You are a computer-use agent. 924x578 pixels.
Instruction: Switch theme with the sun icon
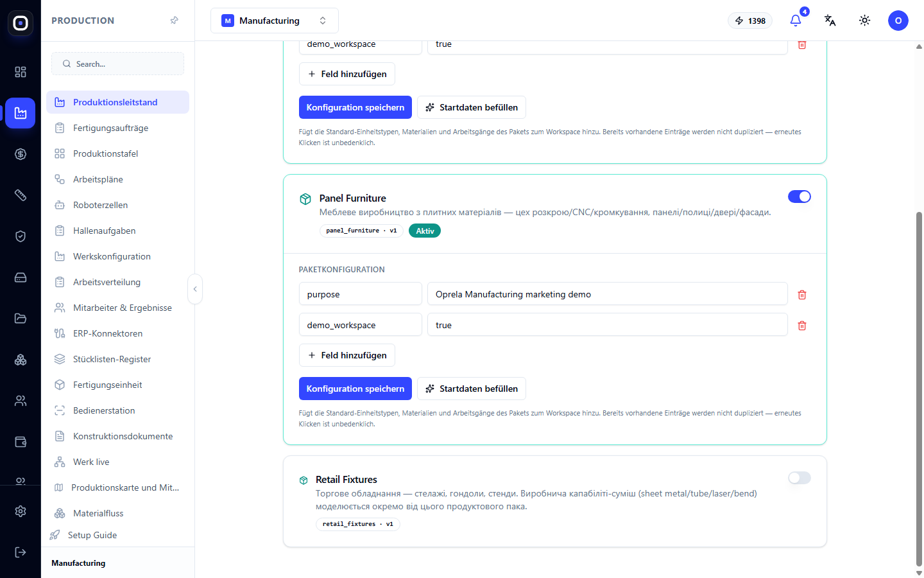pyautogui.click(x=865, y=21)
